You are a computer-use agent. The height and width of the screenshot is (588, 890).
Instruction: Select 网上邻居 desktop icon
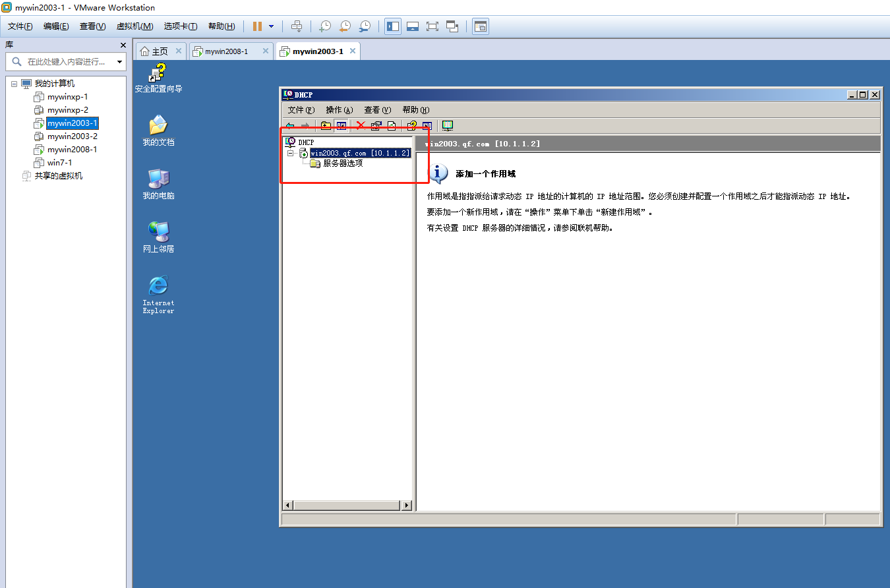click(x=158, y=237)
